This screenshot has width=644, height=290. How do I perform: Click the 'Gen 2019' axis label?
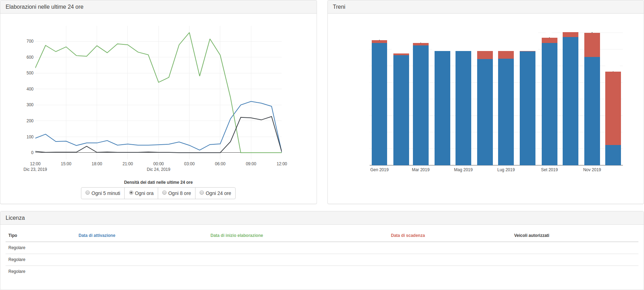tap(379, 170)
